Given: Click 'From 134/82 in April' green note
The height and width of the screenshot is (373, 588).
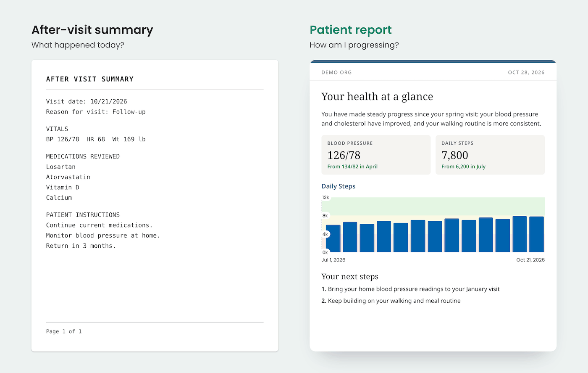Looking at the screenshot, I should coord(352,167).
